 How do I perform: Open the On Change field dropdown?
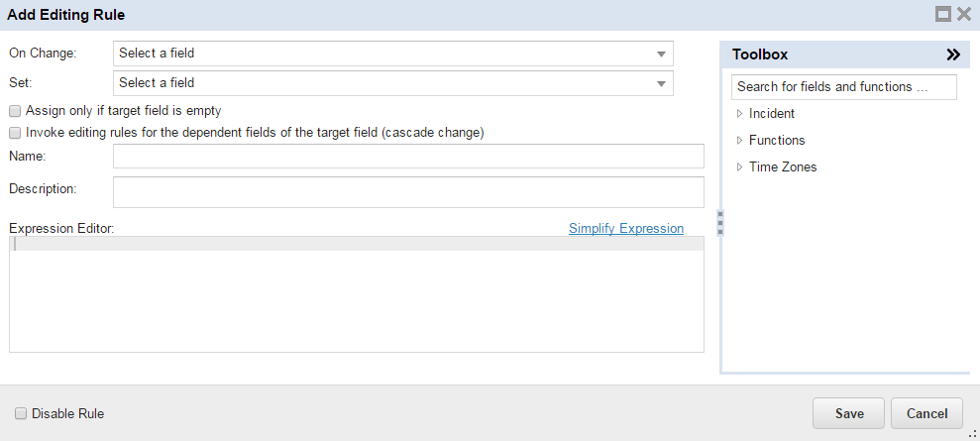[393, 54]
